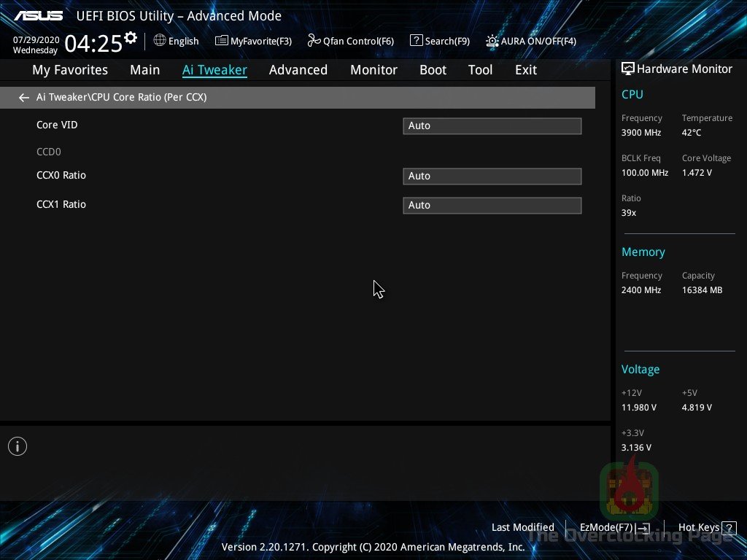Click the Hardware Monitor icon
The image size is (747, 560).
point(628,68)
